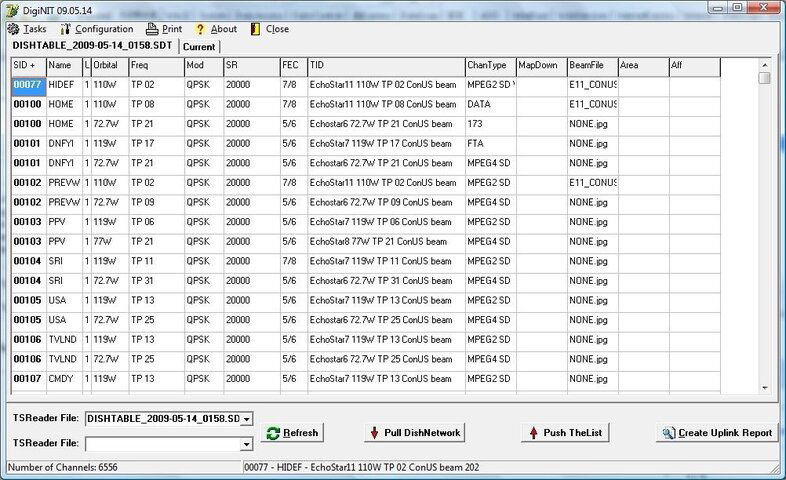Click the Configuration tools icon
Screen dimensions: 786x480
[65, 29]
